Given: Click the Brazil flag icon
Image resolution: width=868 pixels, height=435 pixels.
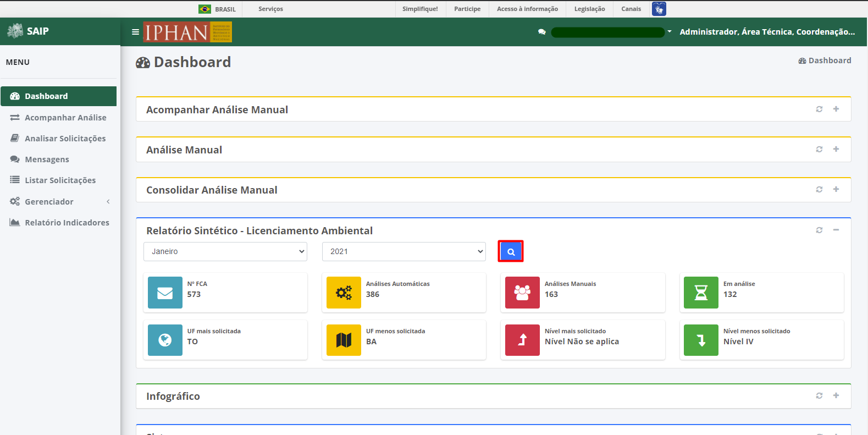Looking at the screenshot, I should 204,9.
